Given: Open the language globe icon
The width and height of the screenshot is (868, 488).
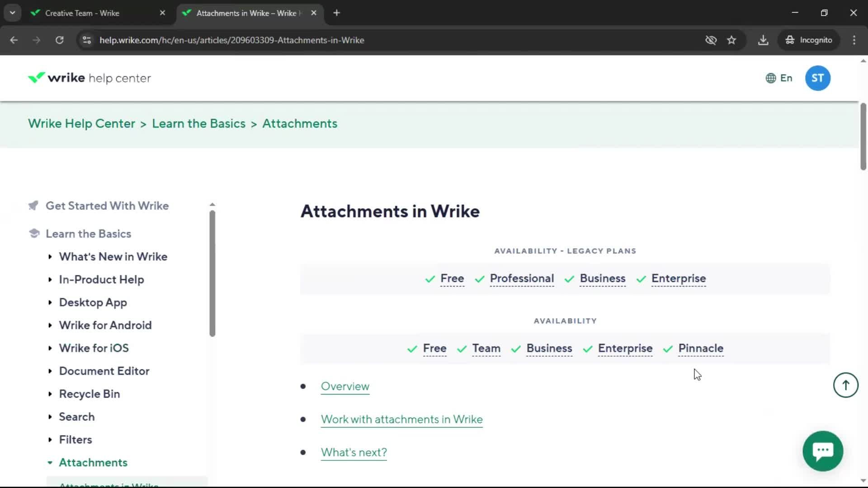Looking at the screenshot, I should (771, 78).
